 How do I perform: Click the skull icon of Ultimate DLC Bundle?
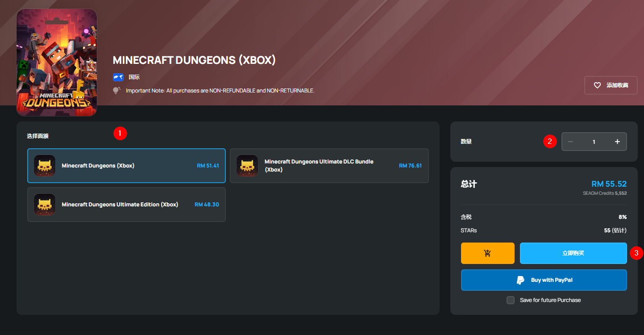click(x=247, y=166)
